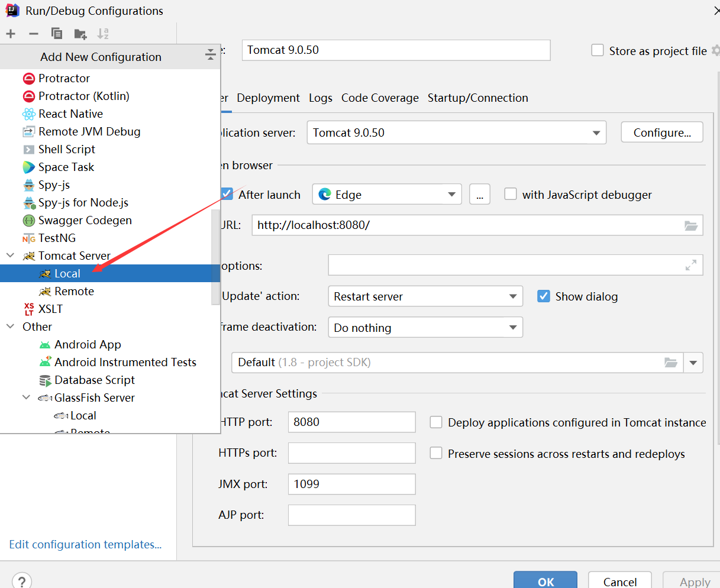Click the AJP port input field
The width and height of the screenshot is (720, 588).
(x=351, y=515)
